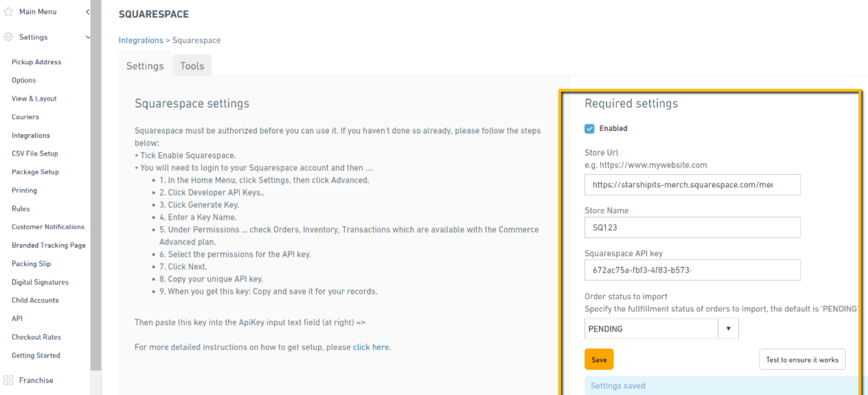Click the Integrations breadcrumb link
Screen dimensions: 868x395
pyautogui.click(x=141, y=40)
